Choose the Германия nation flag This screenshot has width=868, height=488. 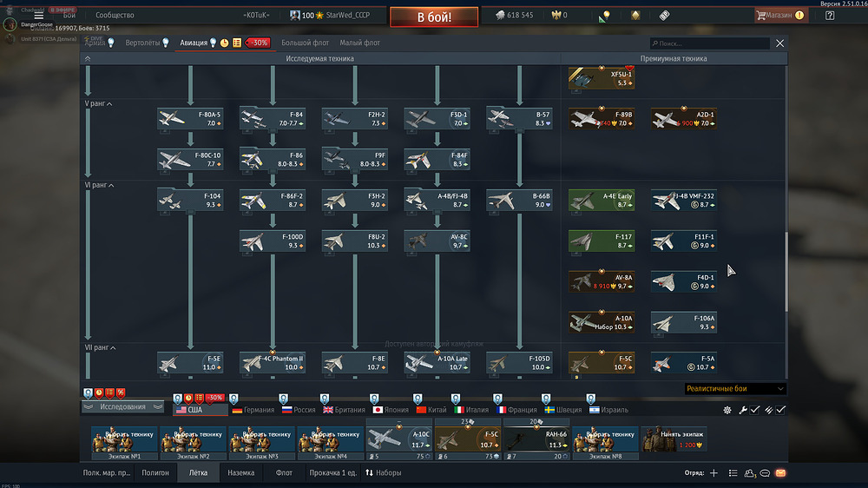coord(253,409)
